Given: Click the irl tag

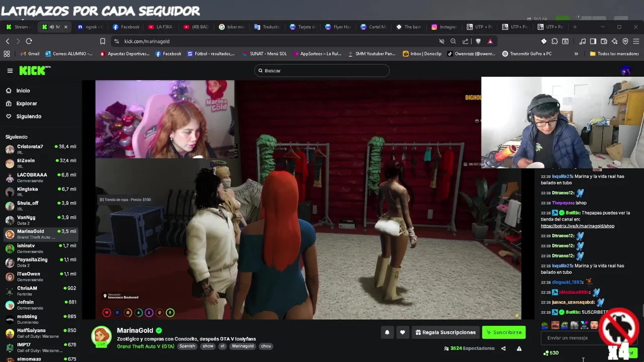Looking at the screenshot, I should click(222, 346).
